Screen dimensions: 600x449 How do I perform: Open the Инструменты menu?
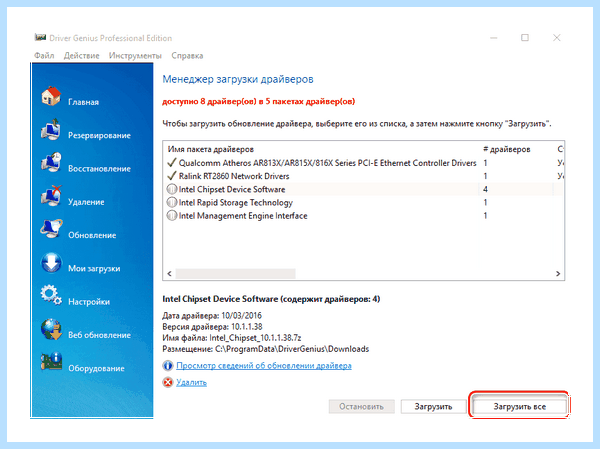[135, 56]
